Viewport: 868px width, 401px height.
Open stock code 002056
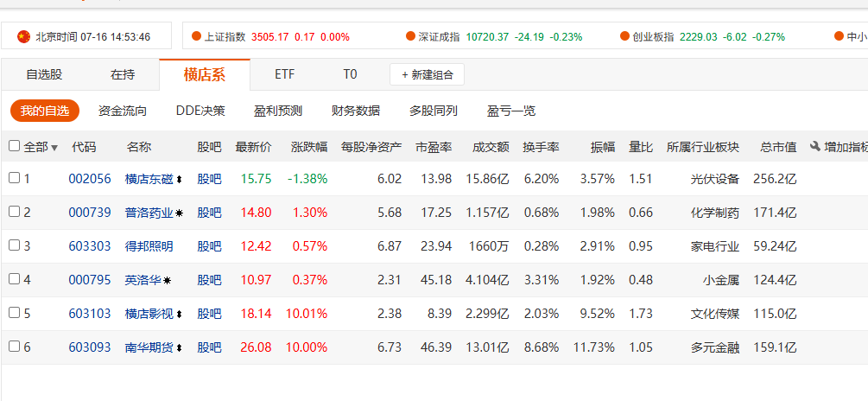tap(90, 179)
